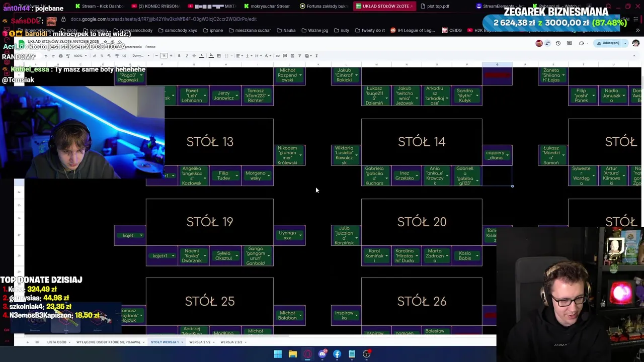The width and height of the screenshot is (644, 362).
Task: Open the 123 number formats menu
Action: (124, 56)
